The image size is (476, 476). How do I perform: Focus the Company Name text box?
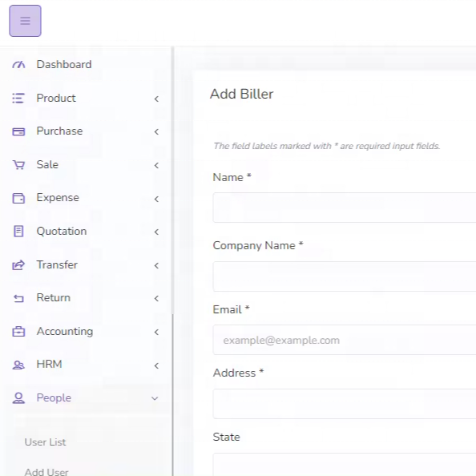345,276
